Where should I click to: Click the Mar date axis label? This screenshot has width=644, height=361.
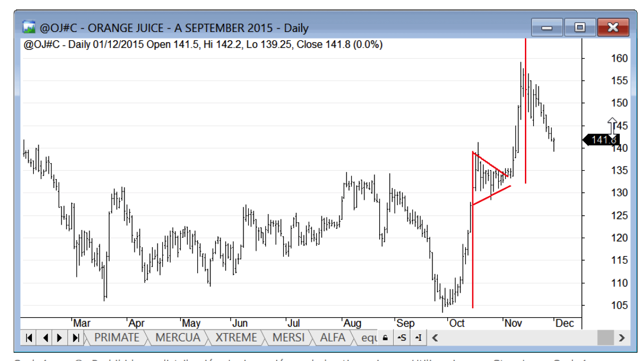click(x=82, y=323)
